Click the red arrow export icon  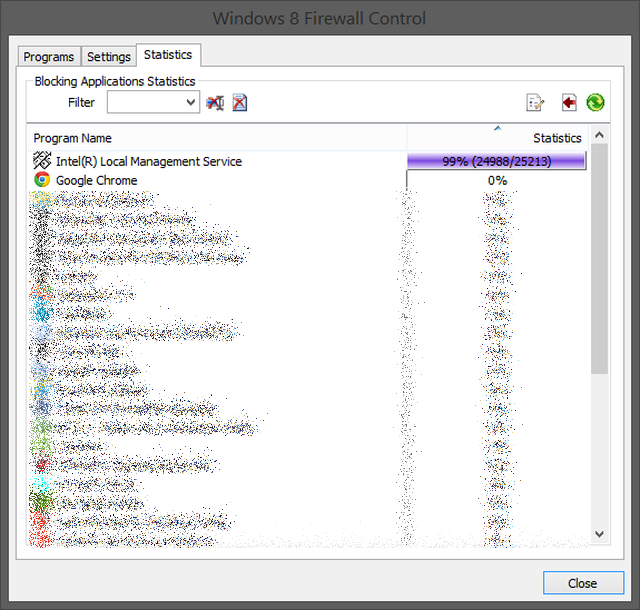pyautogui.click(x=569, y=102)
